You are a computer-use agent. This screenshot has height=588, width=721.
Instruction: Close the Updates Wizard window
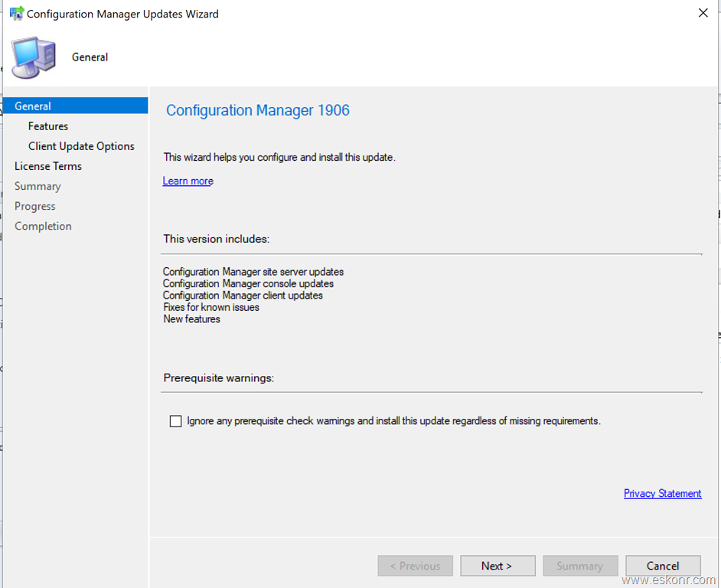703,13
